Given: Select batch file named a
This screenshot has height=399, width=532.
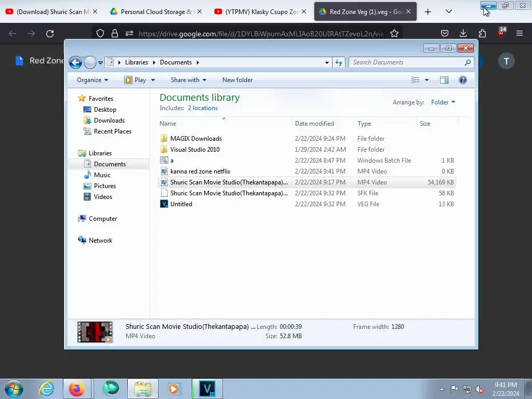Looking at the screenshot, I should 307,160.
